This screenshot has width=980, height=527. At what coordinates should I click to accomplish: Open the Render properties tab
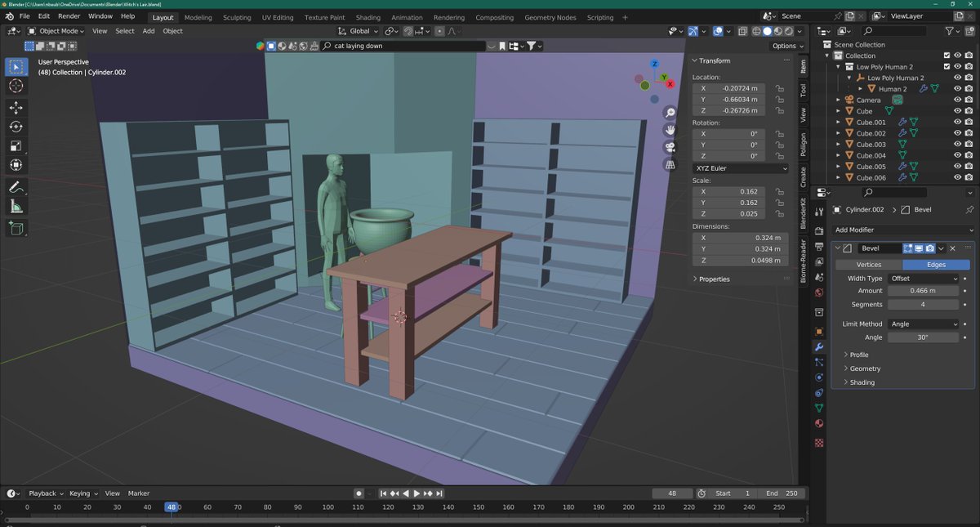(819, 230)
